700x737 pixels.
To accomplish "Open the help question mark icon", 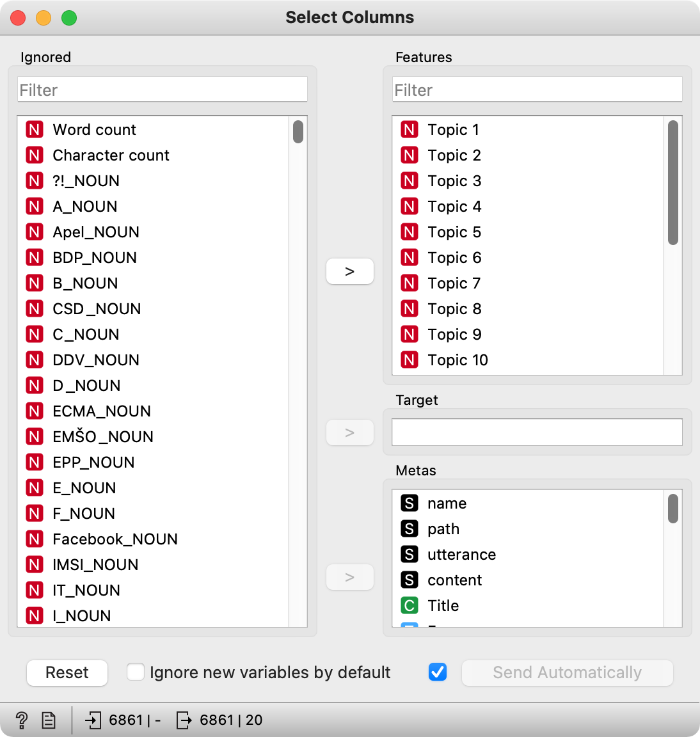I will tap(21, 720).
